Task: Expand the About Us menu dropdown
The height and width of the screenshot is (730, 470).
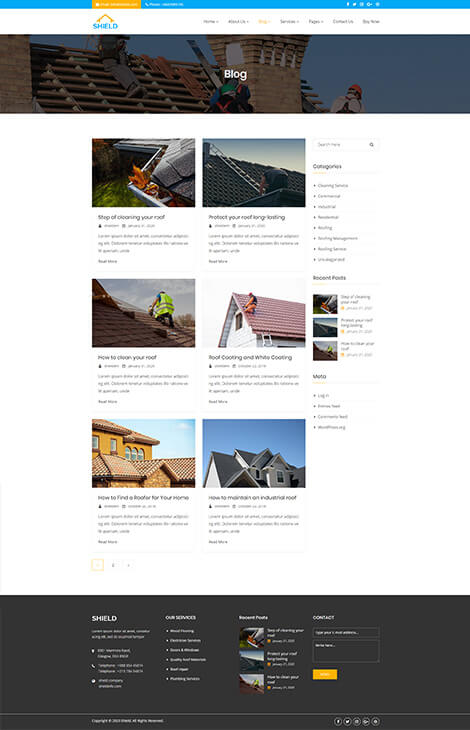Action: point(238,21)
